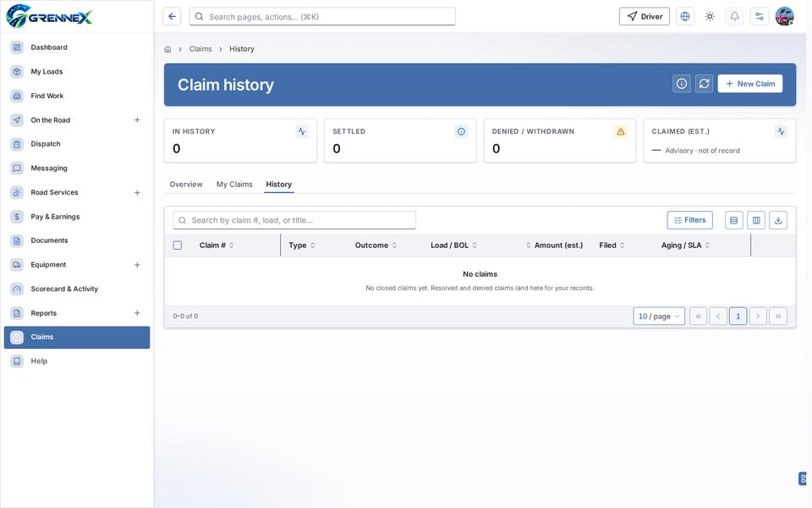Screen dimensions: 812x508
Task: Click the activity icon on the Claimed (Est.) card
Action: click(x=781, y=132)
